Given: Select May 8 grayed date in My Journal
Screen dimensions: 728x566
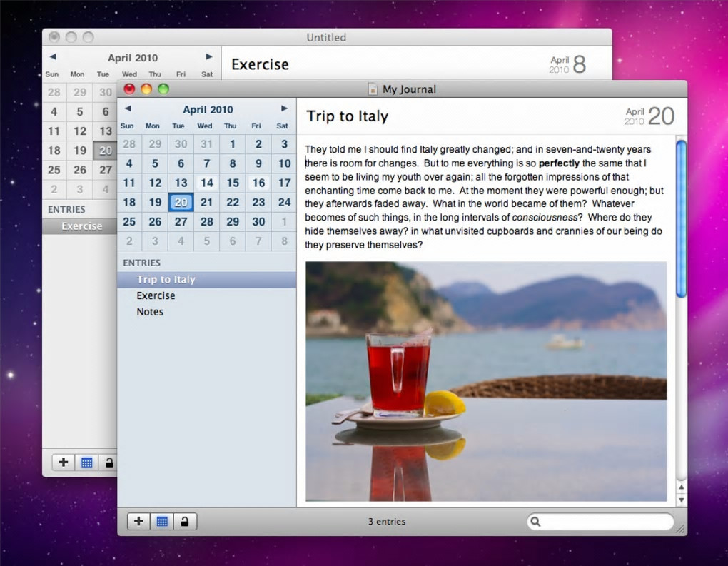Looking at the screenshot, I should (x=284, y=241).
